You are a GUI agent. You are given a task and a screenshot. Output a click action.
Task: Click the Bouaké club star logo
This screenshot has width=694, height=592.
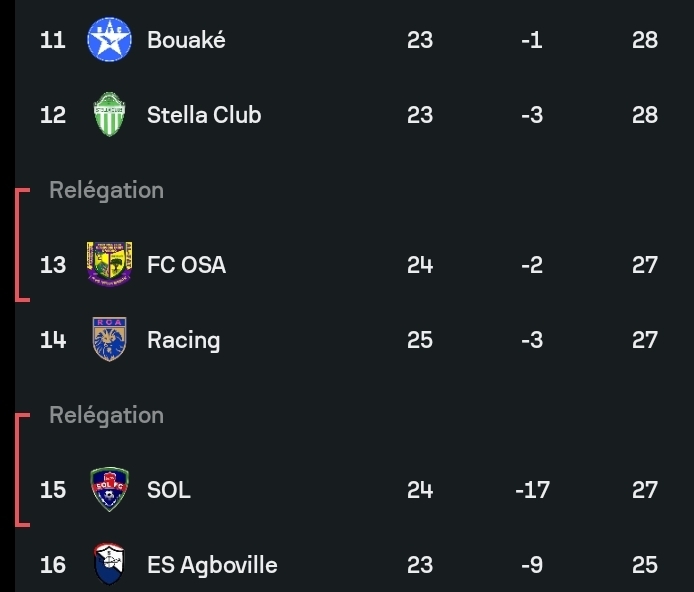pyautogui.click(x=109, y=40)
